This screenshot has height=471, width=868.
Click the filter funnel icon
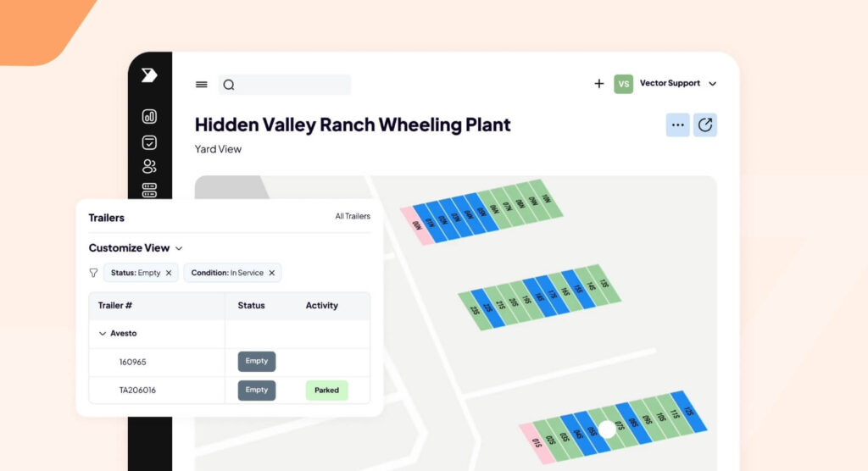93,273
